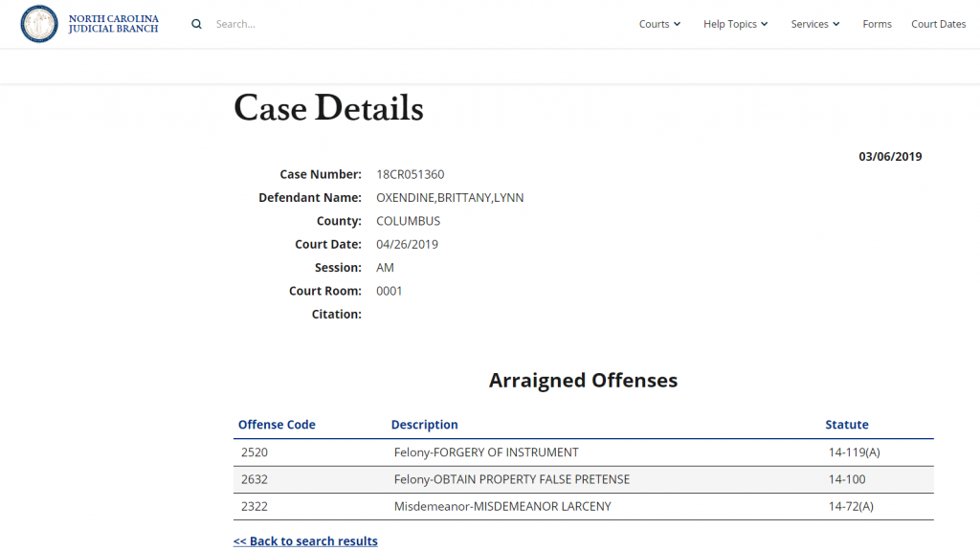Select the Misdemeanor Larceny offense row

point(501,506)
